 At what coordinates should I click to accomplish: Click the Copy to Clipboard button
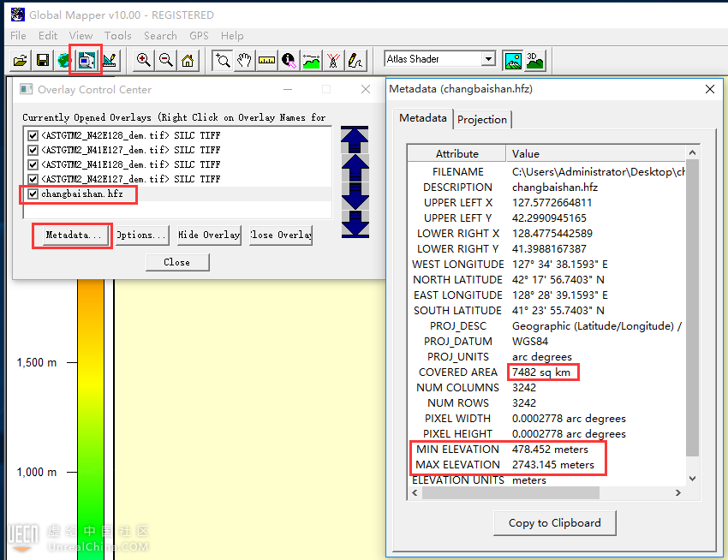tap(554, 523)
